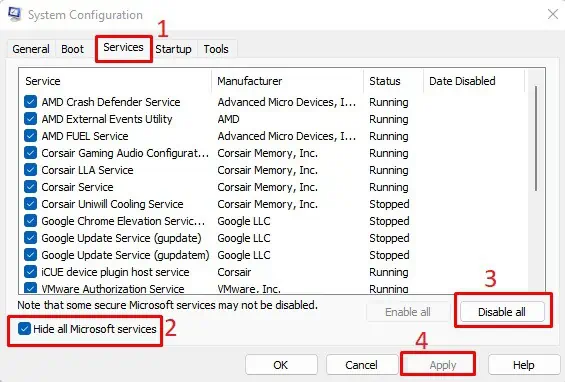The image size is (565, 382).
Task: Toggle VMware Authorization Service checkbox
Action: (31, 288)
